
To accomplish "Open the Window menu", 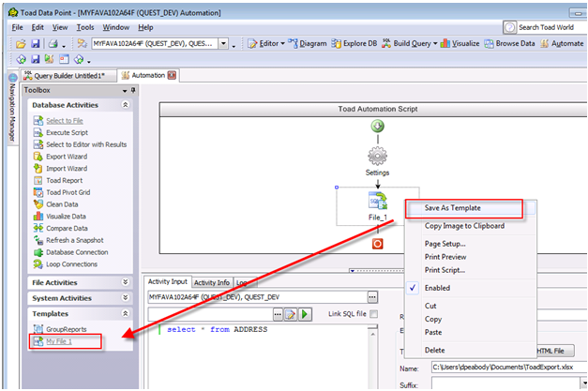I will pos(116,27).
